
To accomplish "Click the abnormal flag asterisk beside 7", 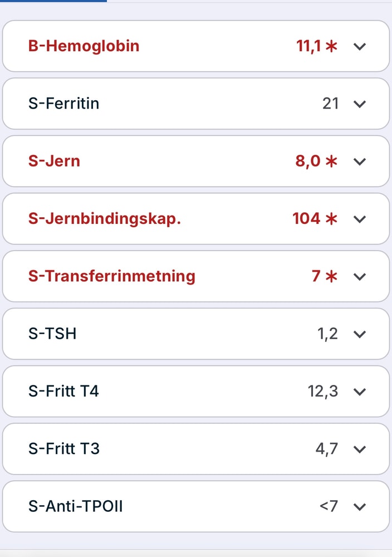I will click(331, 276).
